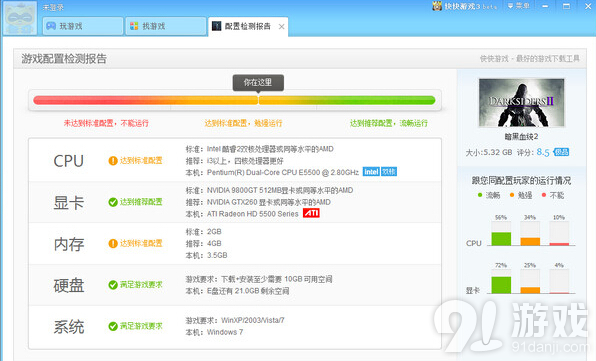
Task: Click the red ATI logo badge
Action: [311, 213]
